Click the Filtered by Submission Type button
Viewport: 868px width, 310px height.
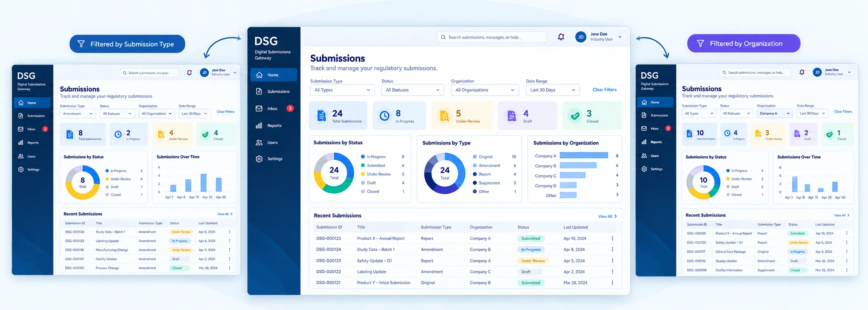tap(127, 44)
